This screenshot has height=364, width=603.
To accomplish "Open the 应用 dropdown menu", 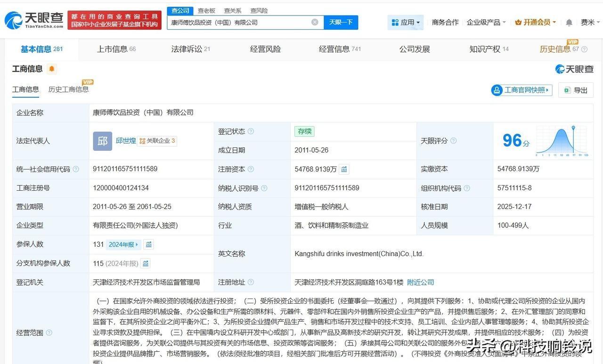I will tap(405, 22).
